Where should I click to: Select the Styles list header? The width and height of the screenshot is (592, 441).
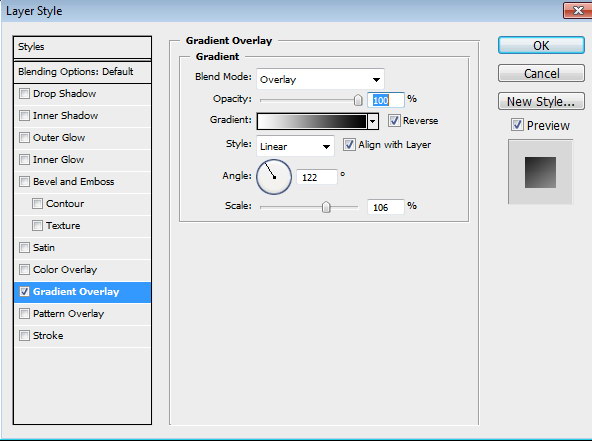[82, 47]
